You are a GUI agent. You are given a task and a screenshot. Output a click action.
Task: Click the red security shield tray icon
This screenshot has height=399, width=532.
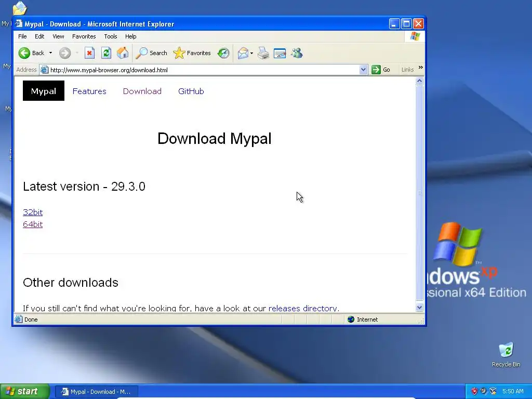click(474, 391)
